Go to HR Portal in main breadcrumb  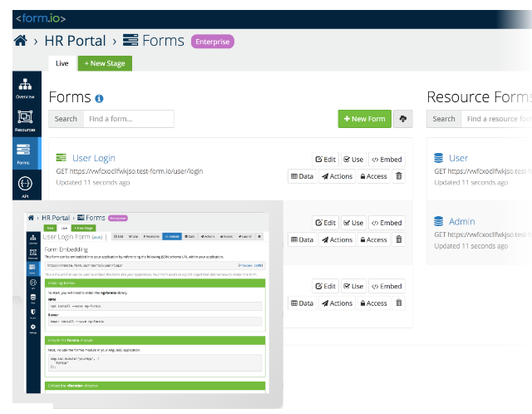pyautogui.click(x=75, y=41)
